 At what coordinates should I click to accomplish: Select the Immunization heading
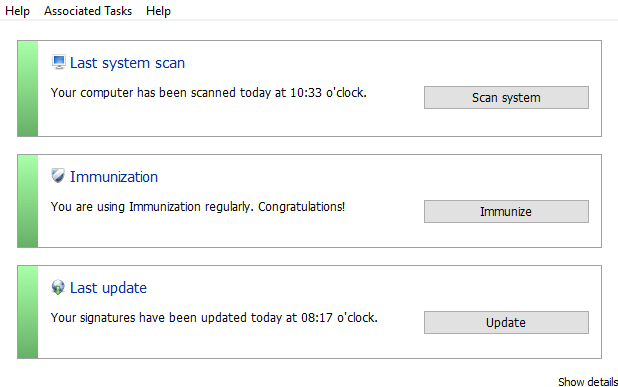pos(114,177)
